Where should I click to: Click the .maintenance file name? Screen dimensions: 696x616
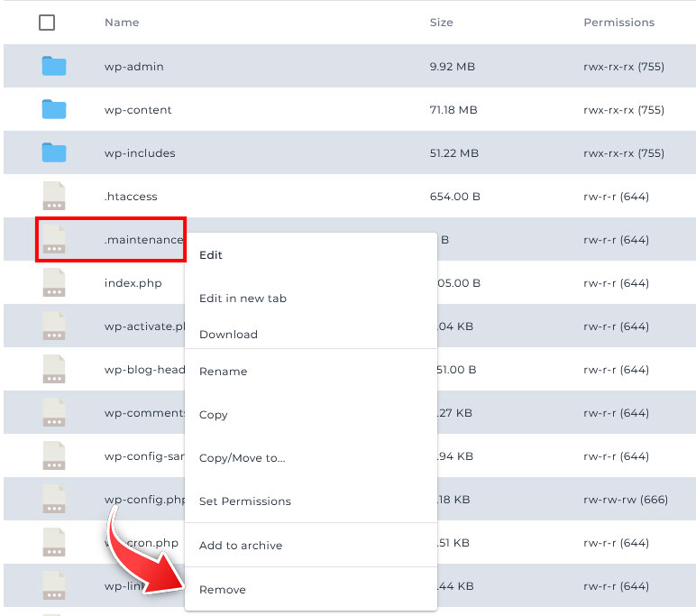pyautogui.click(x=143, y=239)
